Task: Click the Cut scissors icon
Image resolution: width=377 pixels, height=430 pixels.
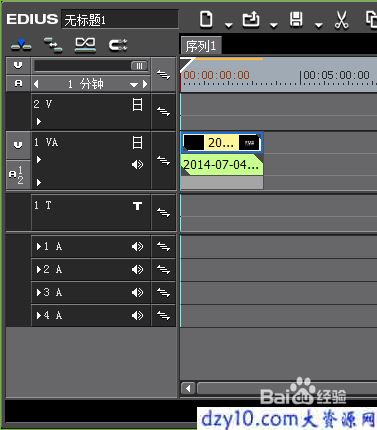Action: point(341,20)
